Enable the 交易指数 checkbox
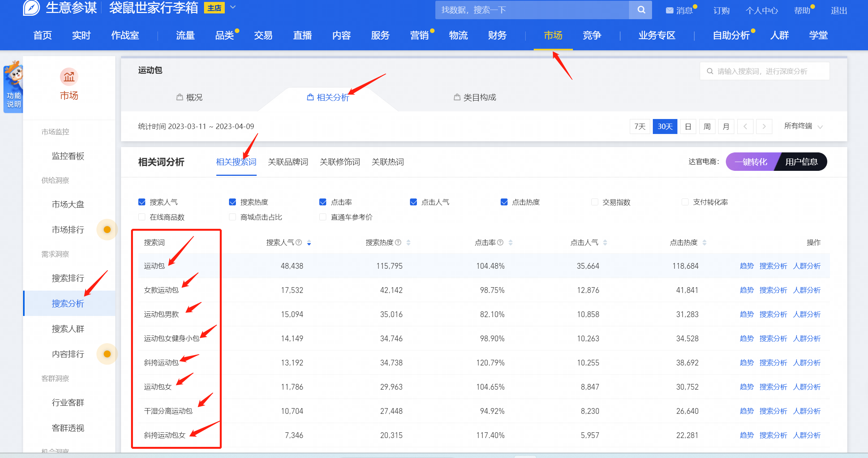The width and height of the screenshot is (868, 458). 595,202
